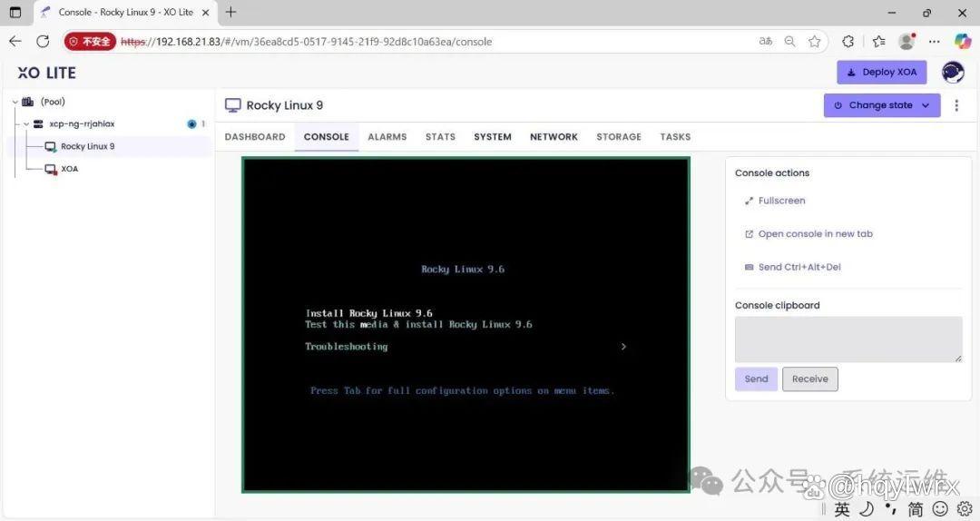Click the XOA VM halted icon
The height and width of the screenshot is (521, 980).
(51, 169)
